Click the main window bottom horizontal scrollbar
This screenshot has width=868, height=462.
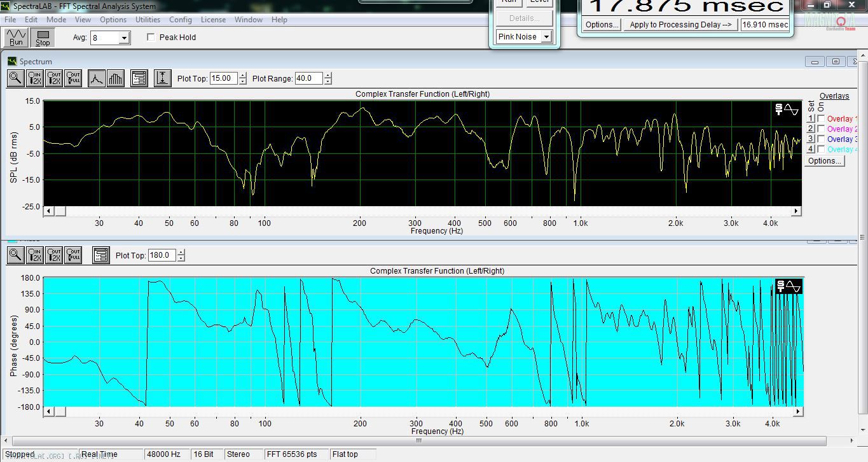[419, 440]
